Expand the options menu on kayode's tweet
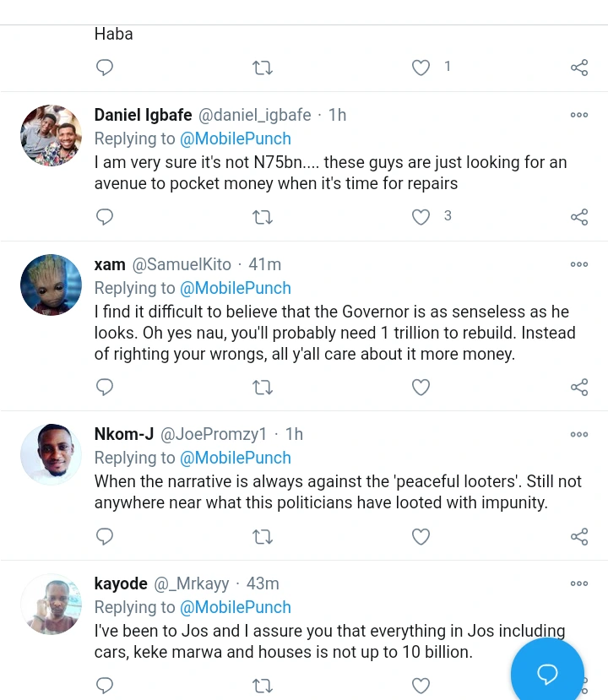 coord(579,583)
